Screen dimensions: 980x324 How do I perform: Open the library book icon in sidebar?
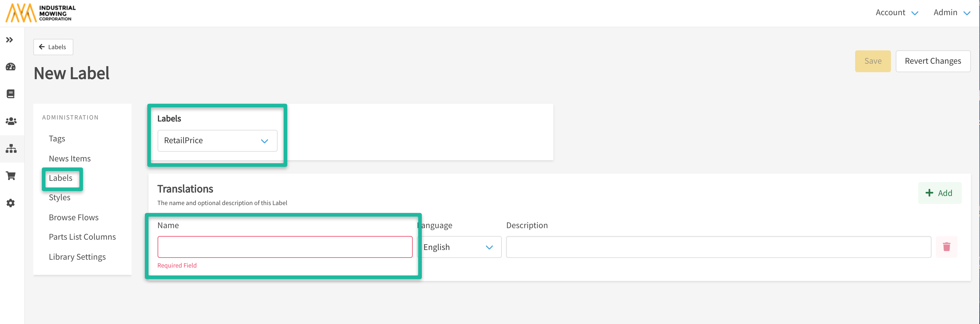pos(11,94)
